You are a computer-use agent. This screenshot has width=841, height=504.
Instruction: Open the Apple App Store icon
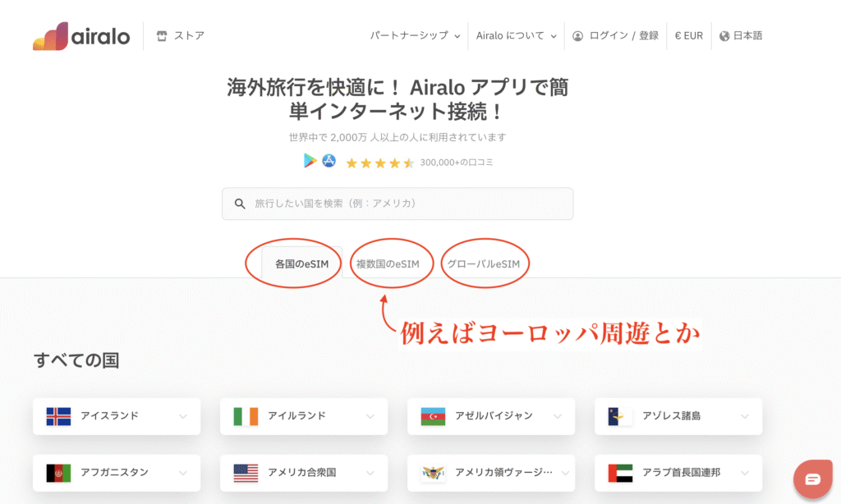(329, 160)
